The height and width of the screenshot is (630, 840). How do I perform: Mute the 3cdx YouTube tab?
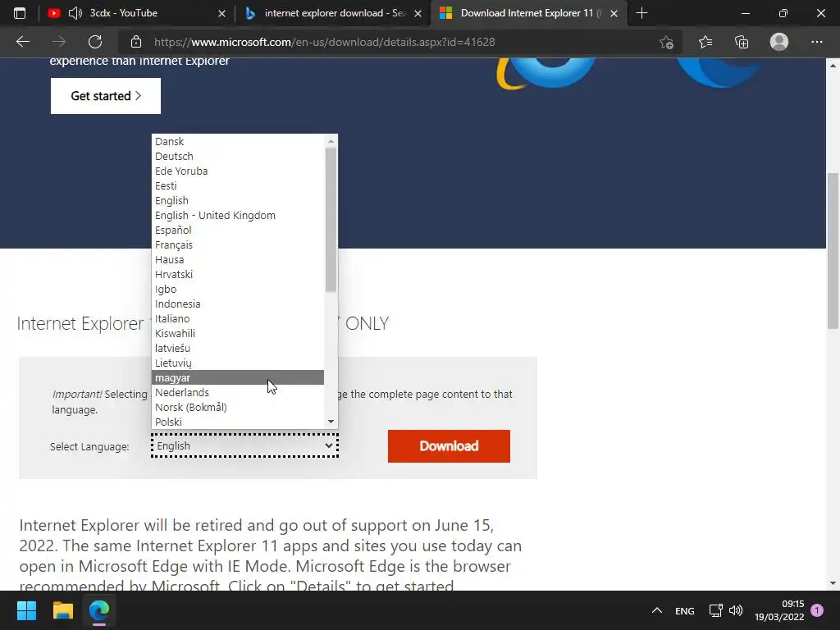[x=75, y=13]
